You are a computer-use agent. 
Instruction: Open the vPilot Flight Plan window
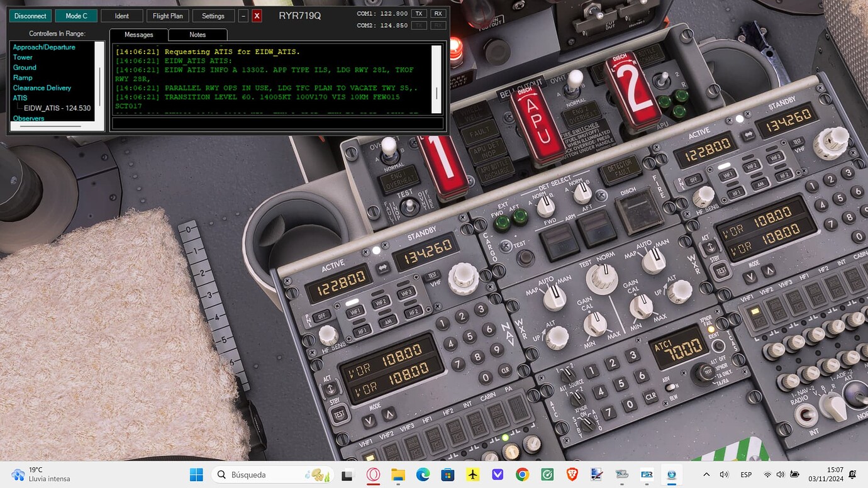[x=167, y=15]
